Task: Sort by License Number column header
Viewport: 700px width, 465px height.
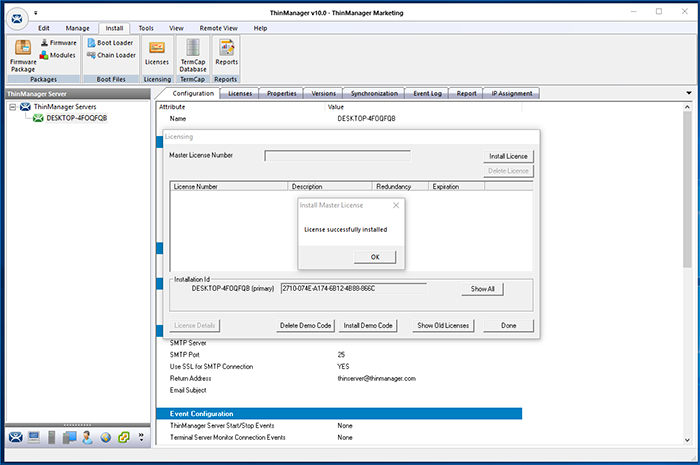Action: (229, 187)
